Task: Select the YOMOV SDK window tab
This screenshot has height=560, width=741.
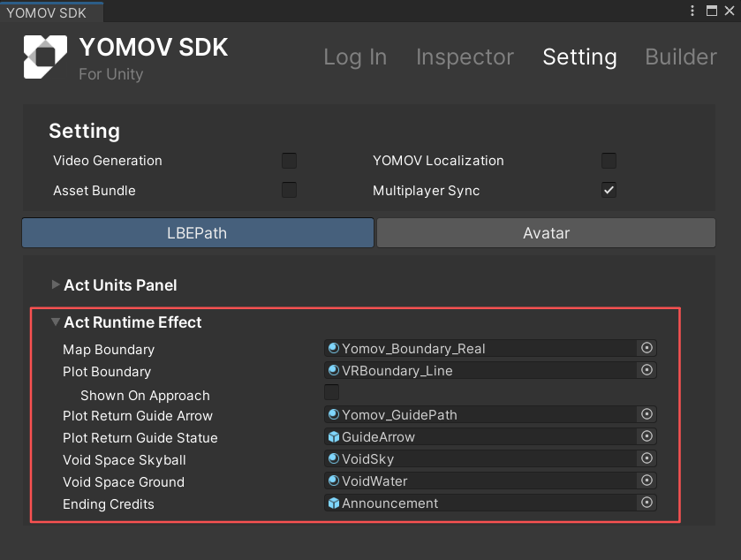Action: (51, 12)
